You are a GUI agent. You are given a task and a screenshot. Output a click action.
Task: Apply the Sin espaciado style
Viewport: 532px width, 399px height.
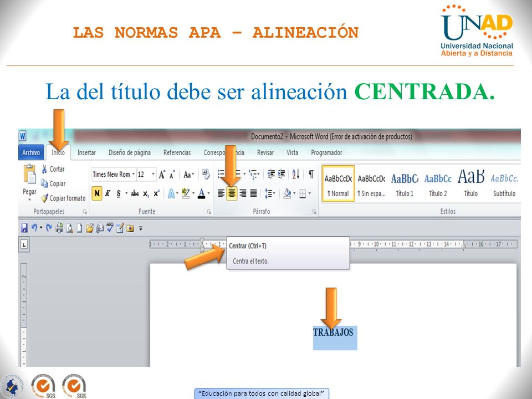371,184
